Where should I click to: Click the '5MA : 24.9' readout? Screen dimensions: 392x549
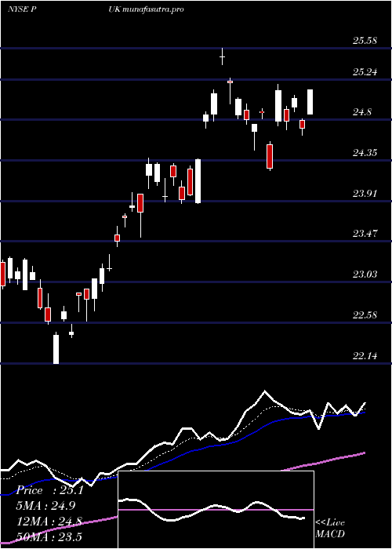pos(46,506)
